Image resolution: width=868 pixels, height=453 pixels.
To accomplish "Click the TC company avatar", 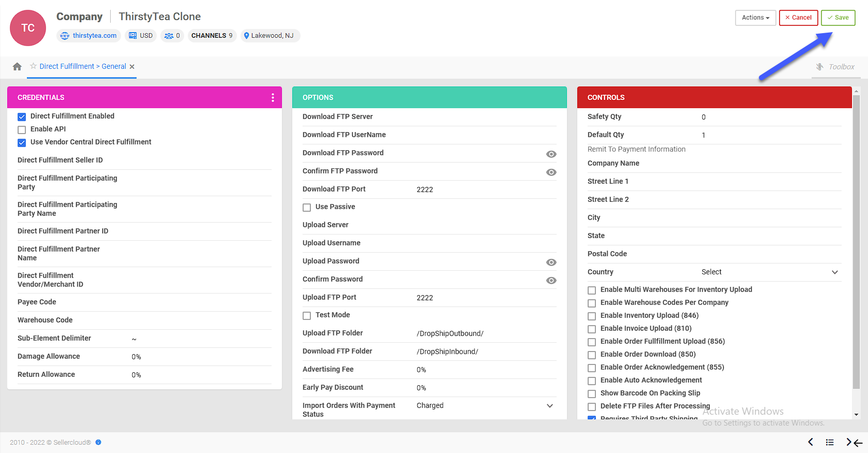I will [x=28, y=28].
